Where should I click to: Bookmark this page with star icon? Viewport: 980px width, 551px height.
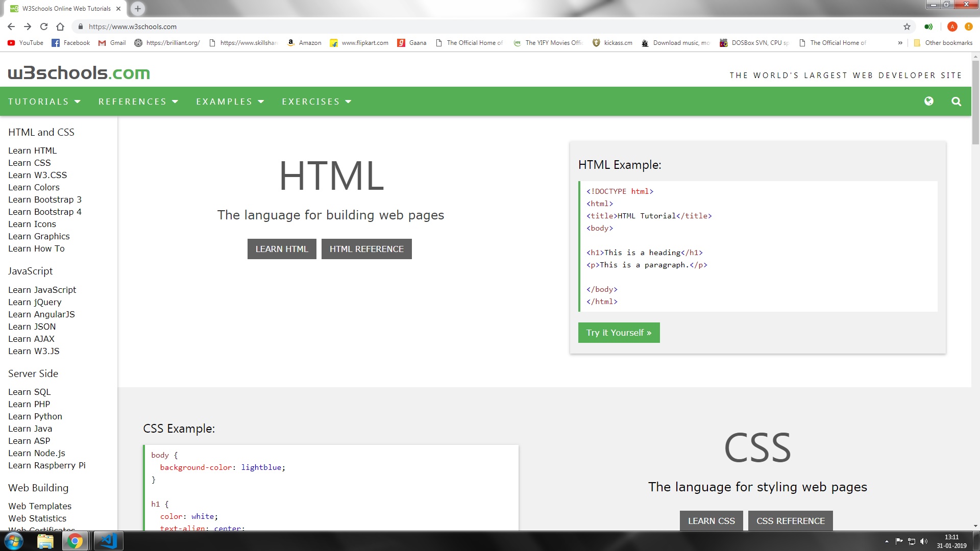pyautogui.click(x=906, y=27)
